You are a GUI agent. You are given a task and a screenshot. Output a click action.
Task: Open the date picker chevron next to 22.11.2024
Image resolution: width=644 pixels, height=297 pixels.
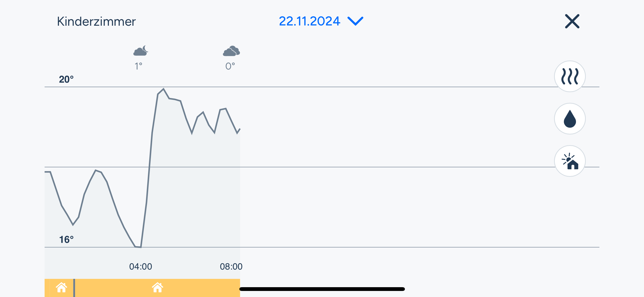coord(355,21)
